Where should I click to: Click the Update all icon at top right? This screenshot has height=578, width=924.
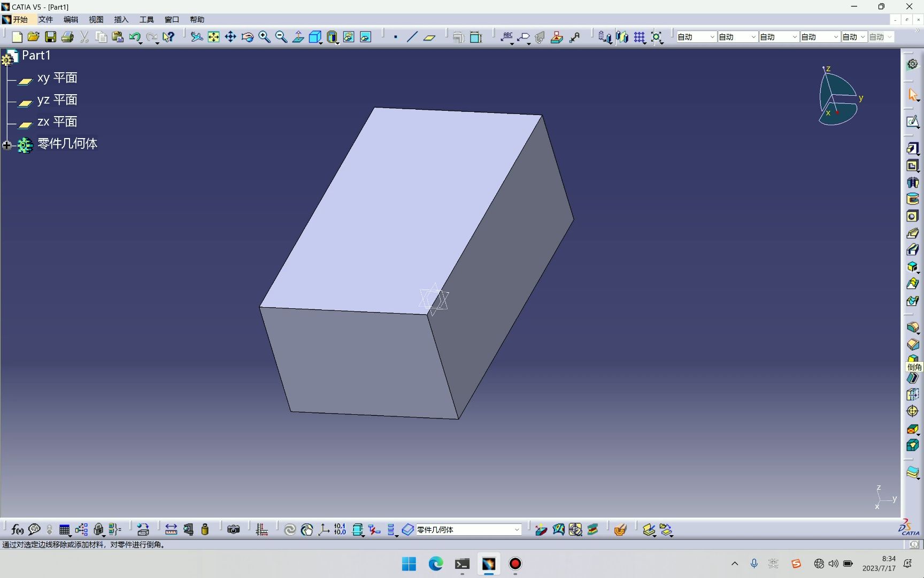[x=912, y=64]
